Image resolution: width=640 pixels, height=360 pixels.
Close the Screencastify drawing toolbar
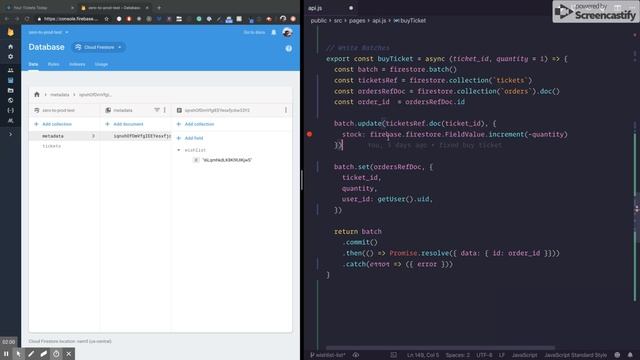click(69, 354)
